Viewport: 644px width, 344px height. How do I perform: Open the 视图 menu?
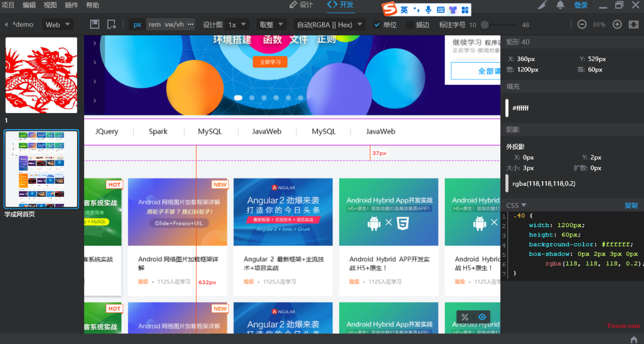pos(50,5)
